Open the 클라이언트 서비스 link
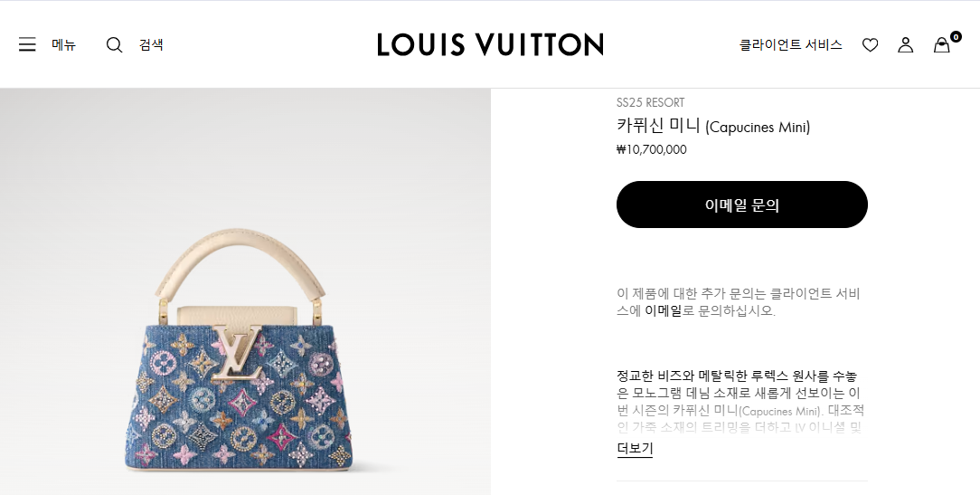The height and width of the screenshot is (495, 980). 791,44
